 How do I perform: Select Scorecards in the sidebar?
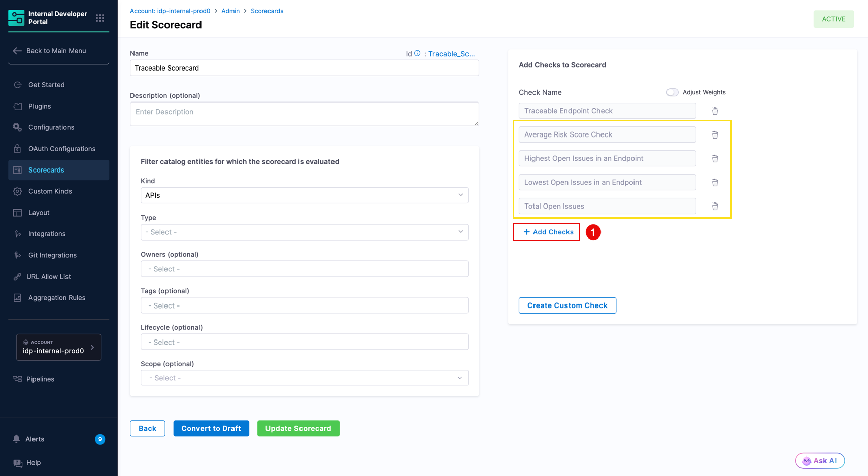tap(59, 170)
